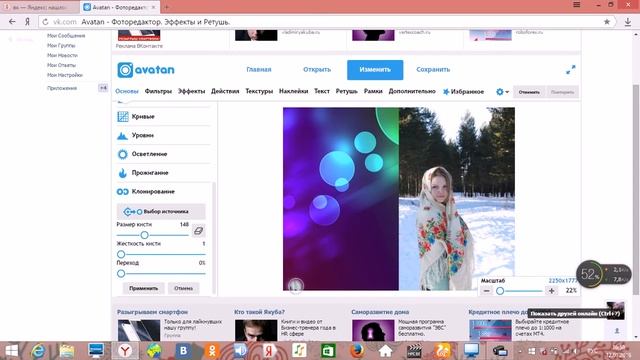Switch to the Наклейки section
640x360 pixels.
pos(293,91)
